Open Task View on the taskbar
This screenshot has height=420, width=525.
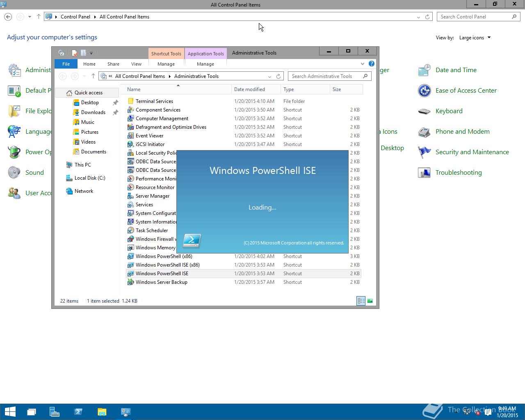(x=31, y=412)
